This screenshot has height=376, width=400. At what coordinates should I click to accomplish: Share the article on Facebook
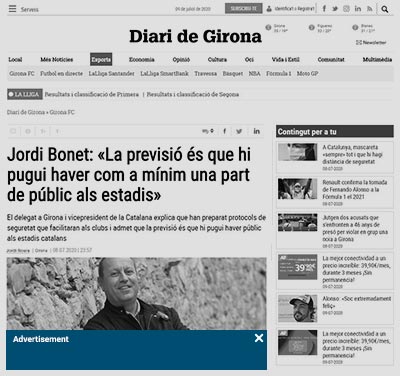[225, 131]
